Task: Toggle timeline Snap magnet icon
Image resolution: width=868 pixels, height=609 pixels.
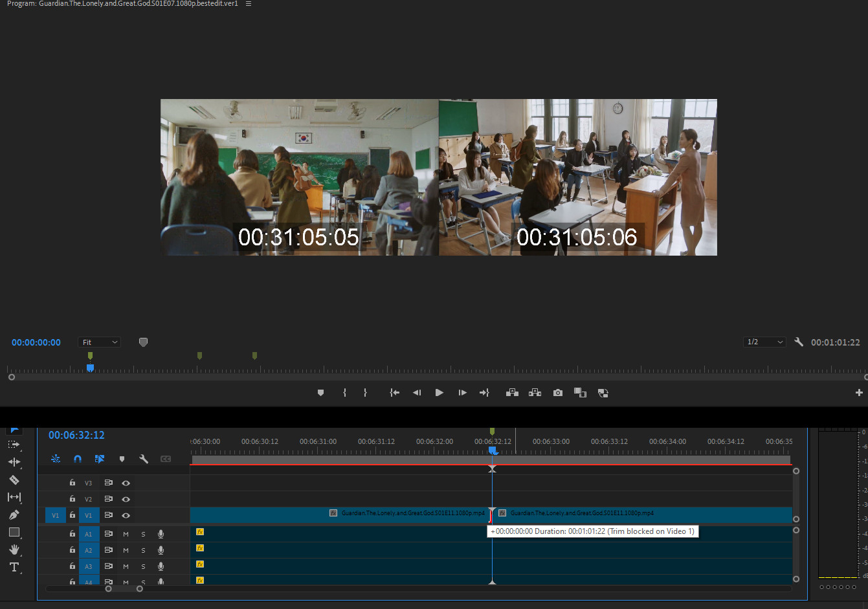Action: tap(78, 459)
